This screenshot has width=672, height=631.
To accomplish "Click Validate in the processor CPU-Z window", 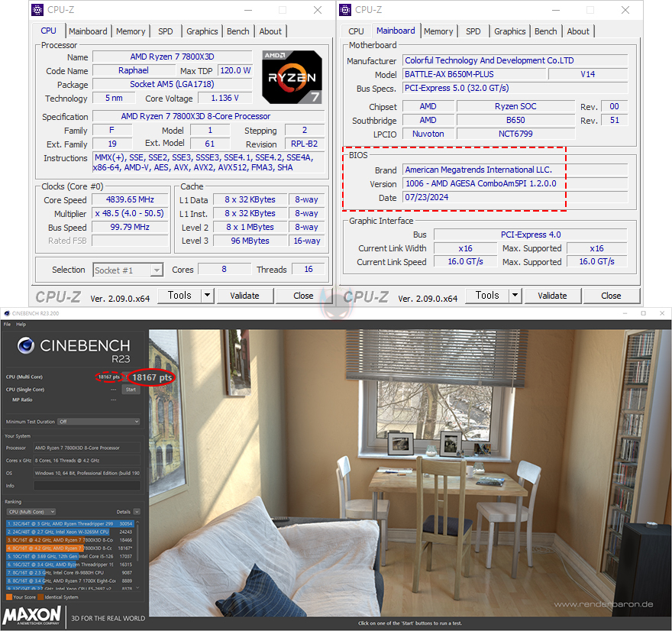I will tap(244, 296).
